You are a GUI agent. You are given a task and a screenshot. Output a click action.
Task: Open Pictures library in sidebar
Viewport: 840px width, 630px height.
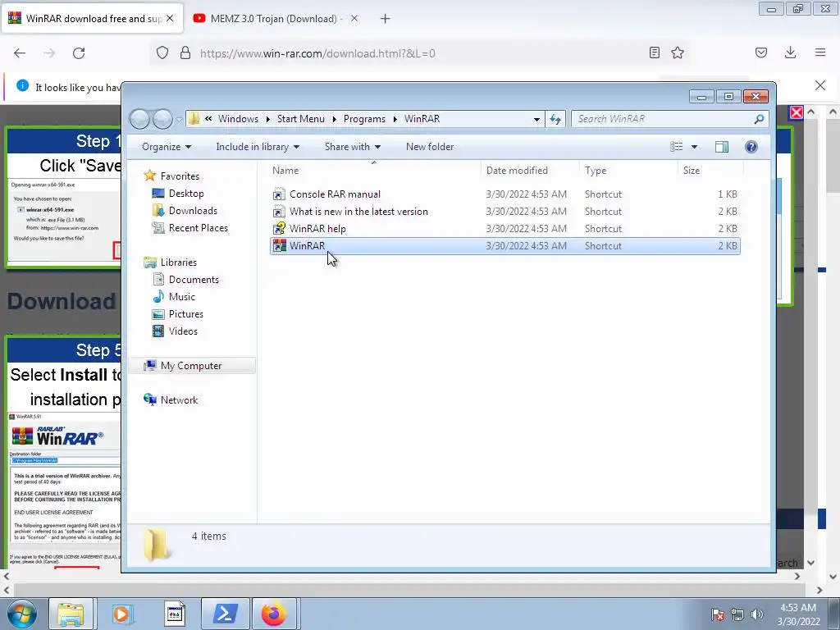point(186,314)
